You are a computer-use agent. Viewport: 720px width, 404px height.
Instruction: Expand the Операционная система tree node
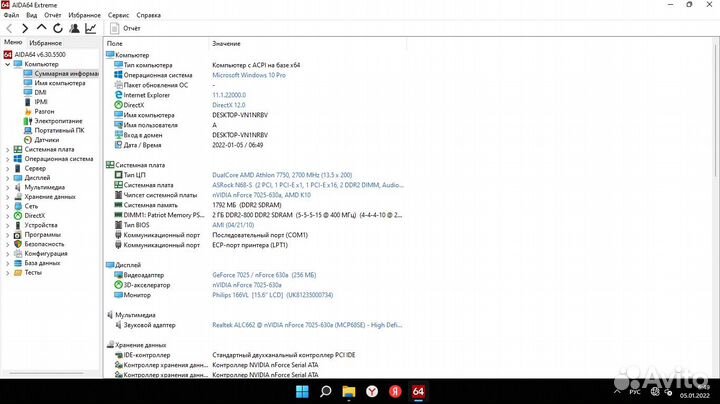[x=7, y=159]
